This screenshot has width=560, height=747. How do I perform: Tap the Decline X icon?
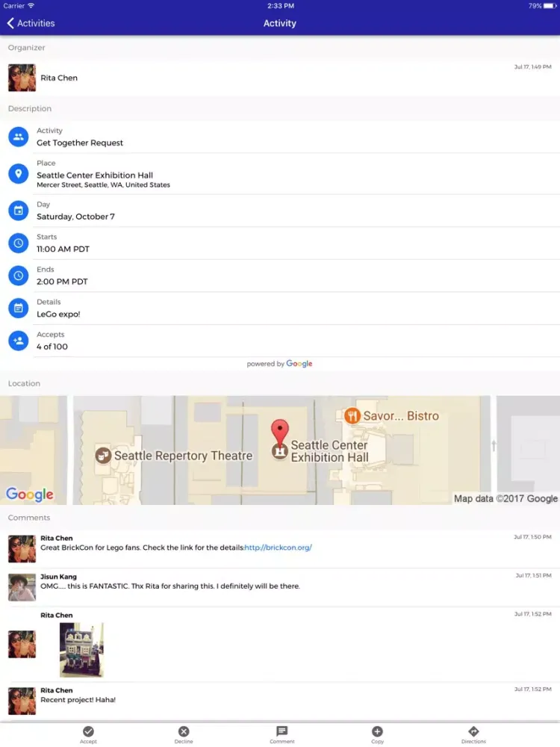[184, 731]
